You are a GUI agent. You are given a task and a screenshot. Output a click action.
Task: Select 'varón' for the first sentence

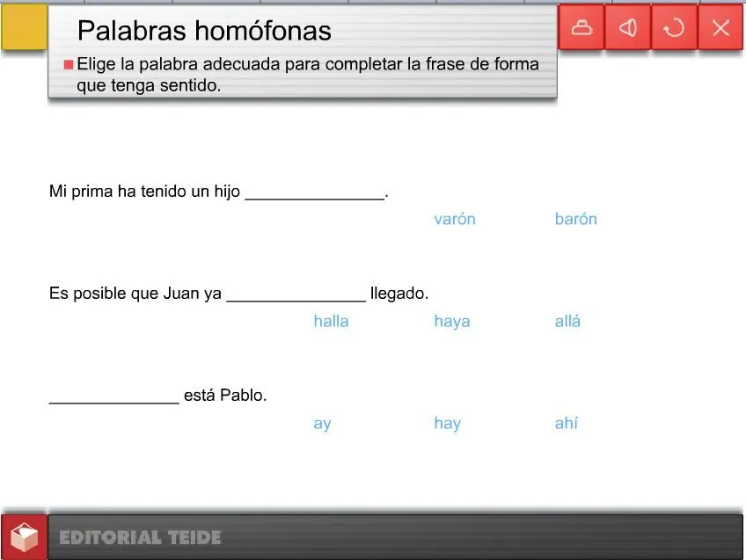455,219
